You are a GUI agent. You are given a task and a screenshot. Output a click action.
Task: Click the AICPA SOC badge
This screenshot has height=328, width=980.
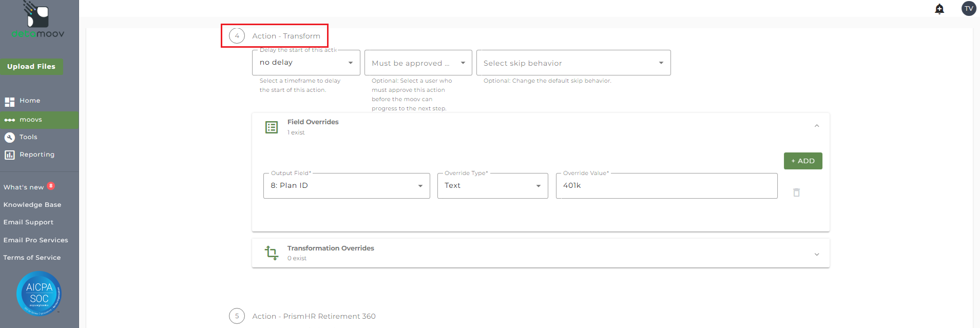pos(39,293)
